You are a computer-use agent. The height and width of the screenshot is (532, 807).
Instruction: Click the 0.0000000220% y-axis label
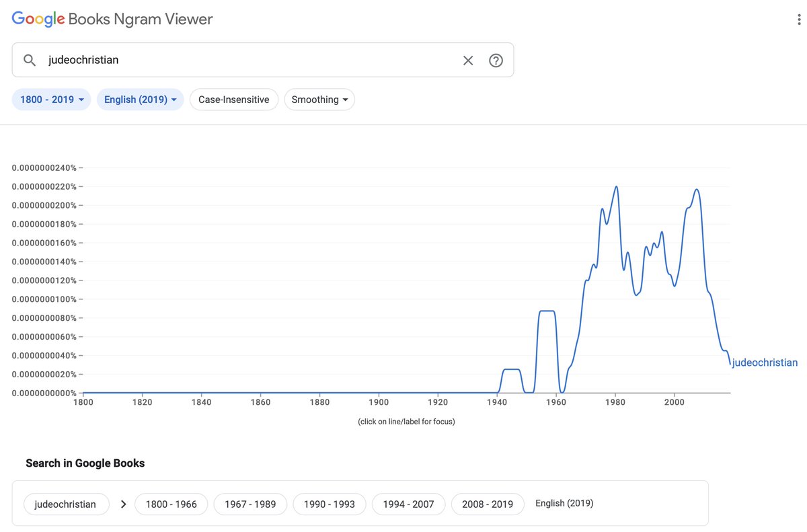coord(44,186)
